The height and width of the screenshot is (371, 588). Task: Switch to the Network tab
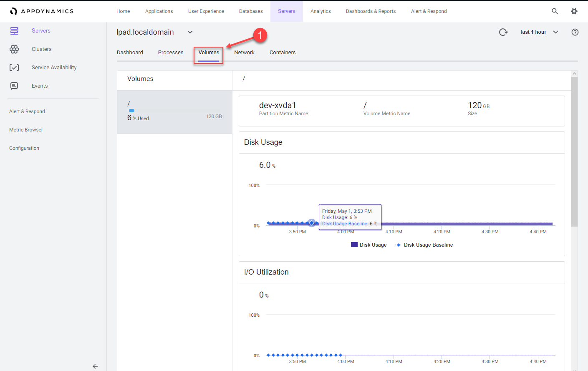[244, 53]
